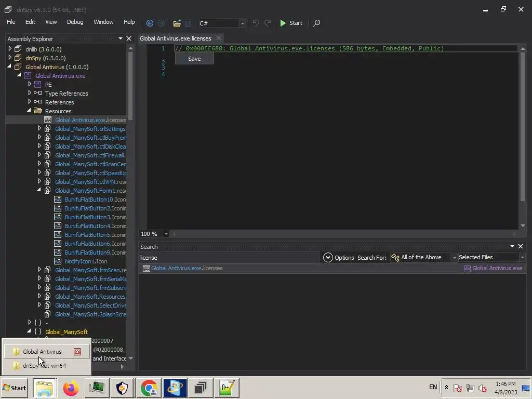Close the Assembly Explorer panel
This screenshot has height=399, width=532.
coord(129,38)
